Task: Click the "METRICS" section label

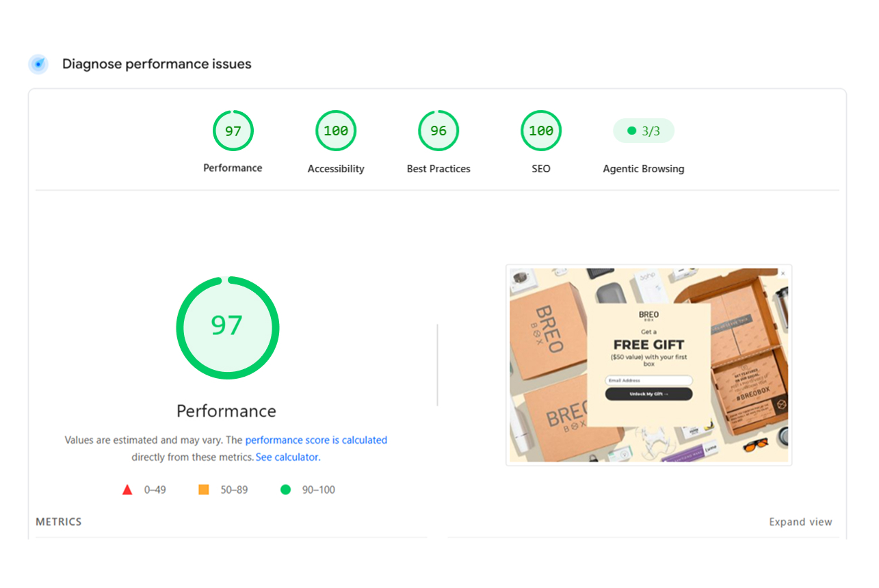Action: [x=59, y=522]
